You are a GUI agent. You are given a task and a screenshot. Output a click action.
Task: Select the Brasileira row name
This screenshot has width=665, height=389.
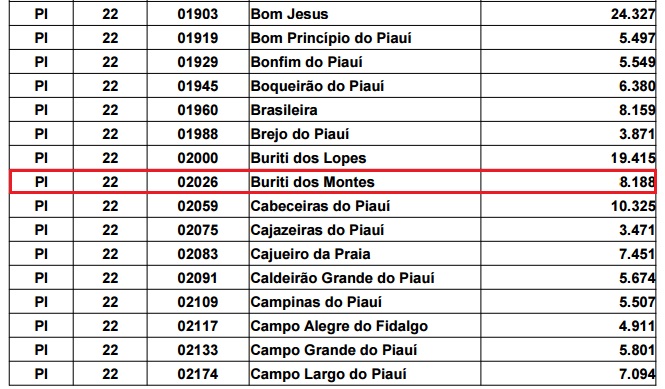point(284,110)
